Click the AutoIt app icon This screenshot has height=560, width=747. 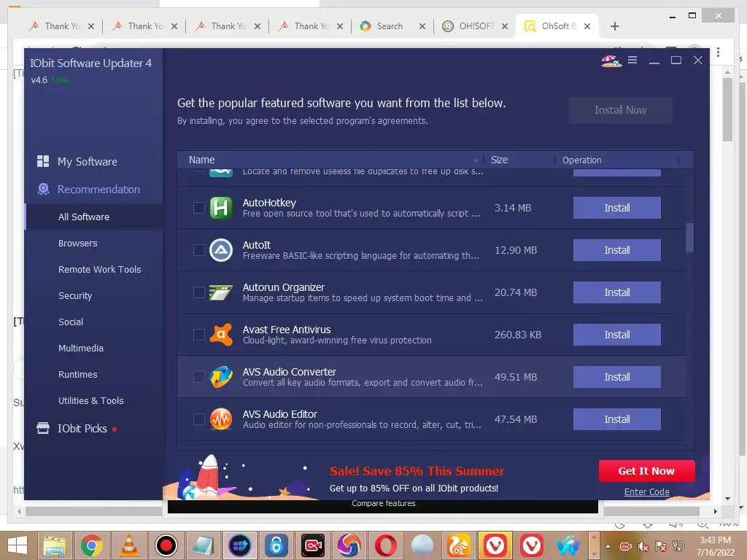click(x=221, y=250)
